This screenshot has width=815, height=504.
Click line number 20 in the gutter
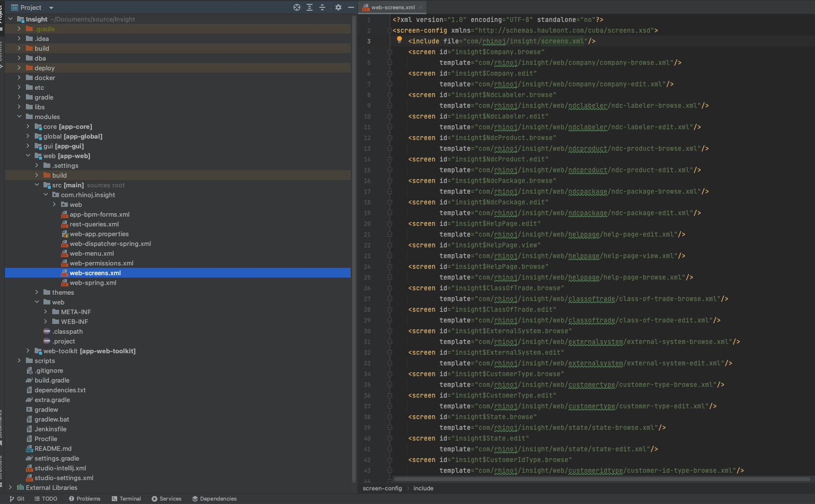click(x=367, y=223)
